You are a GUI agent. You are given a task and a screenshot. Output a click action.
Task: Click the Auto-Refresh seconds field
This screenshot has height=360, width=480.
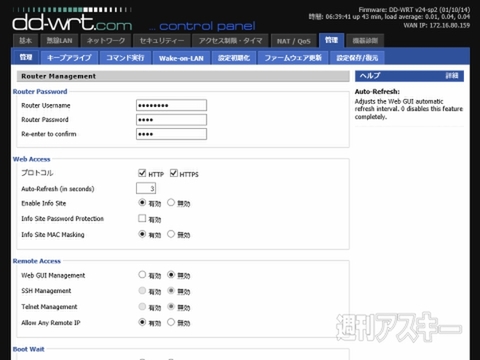(146, 188)
